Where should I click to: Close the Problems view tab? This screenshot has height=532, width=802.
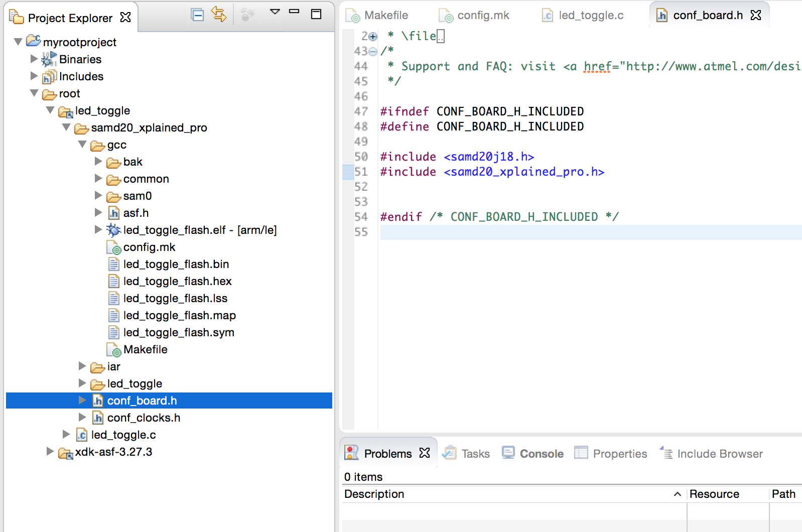[x=425, y=453]
